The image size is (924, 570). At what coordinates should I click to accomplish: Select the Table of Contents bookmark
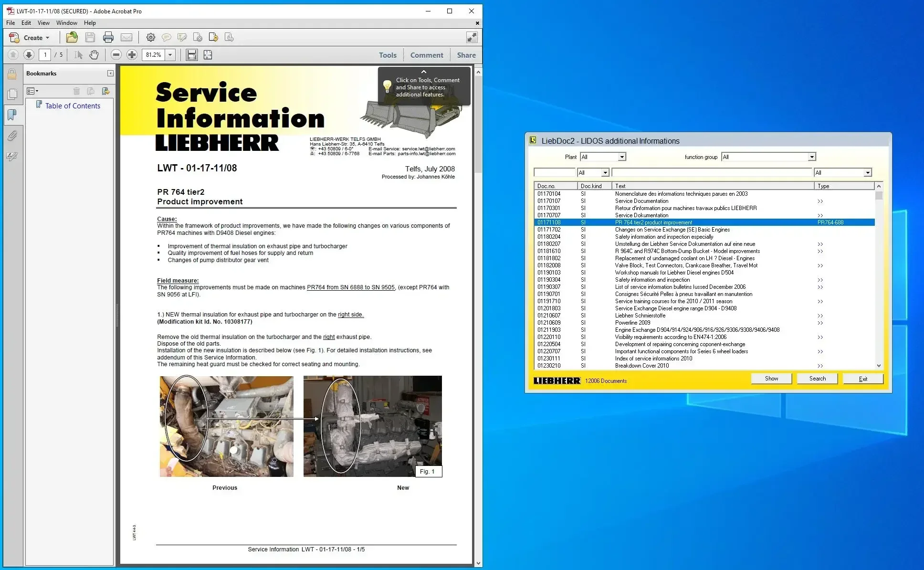73,106
